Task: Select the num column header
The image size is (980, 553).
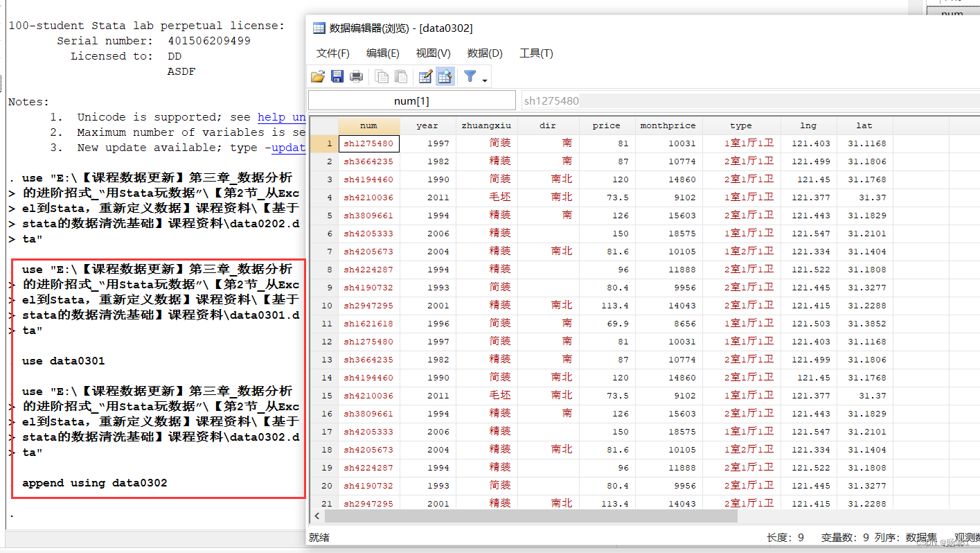Action: point(369,125)
